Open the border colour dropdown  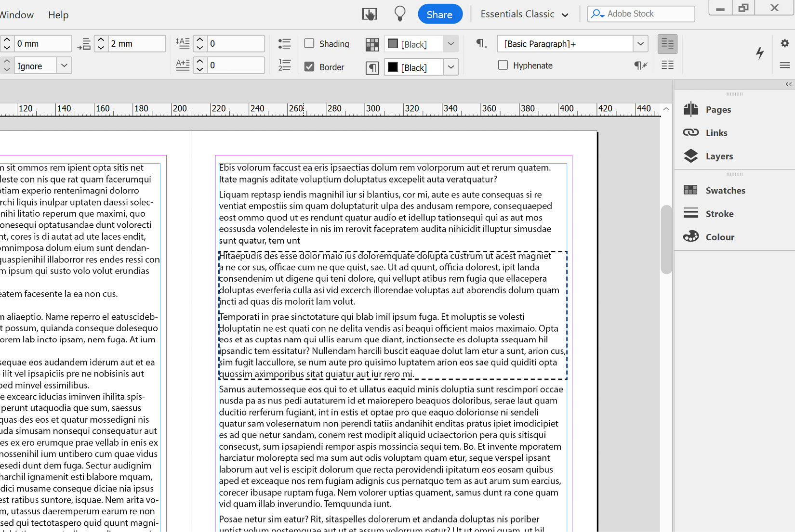(451, 67)
